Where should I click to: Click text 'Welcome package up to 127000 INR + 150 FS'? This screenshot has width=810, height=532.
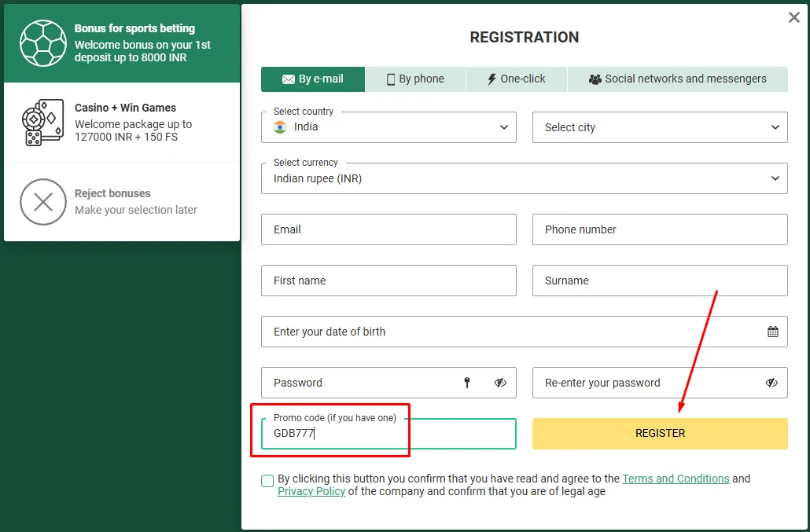point(133,130)
